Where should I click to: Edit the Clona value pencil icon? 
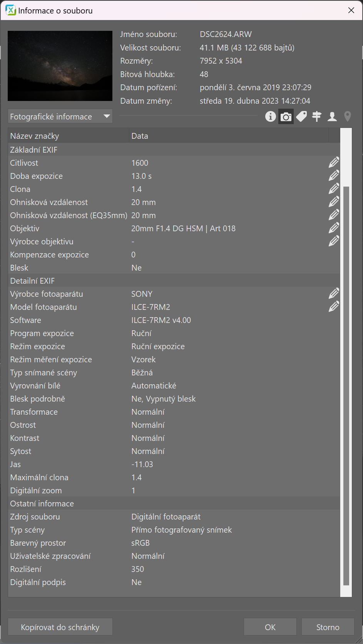[x=334, y=189]
